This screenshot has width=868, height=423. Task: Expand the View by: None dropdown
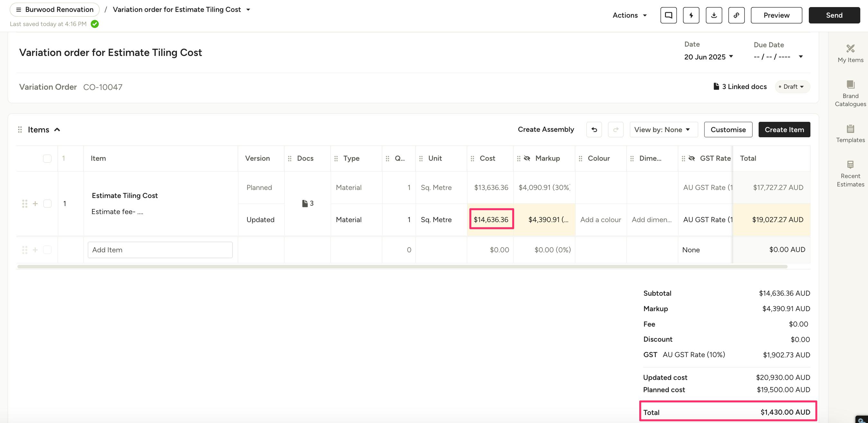click(x=663, y=130)
